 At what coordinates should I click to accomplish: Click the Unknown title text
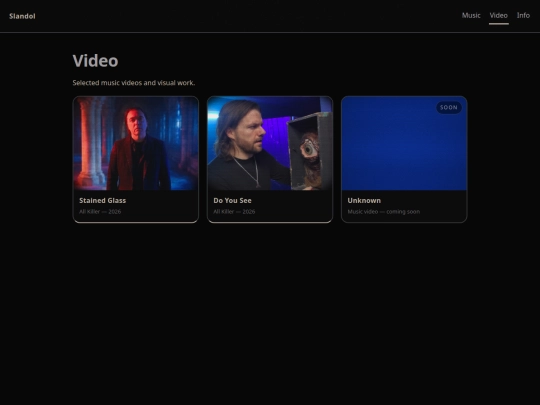point(364,200)
